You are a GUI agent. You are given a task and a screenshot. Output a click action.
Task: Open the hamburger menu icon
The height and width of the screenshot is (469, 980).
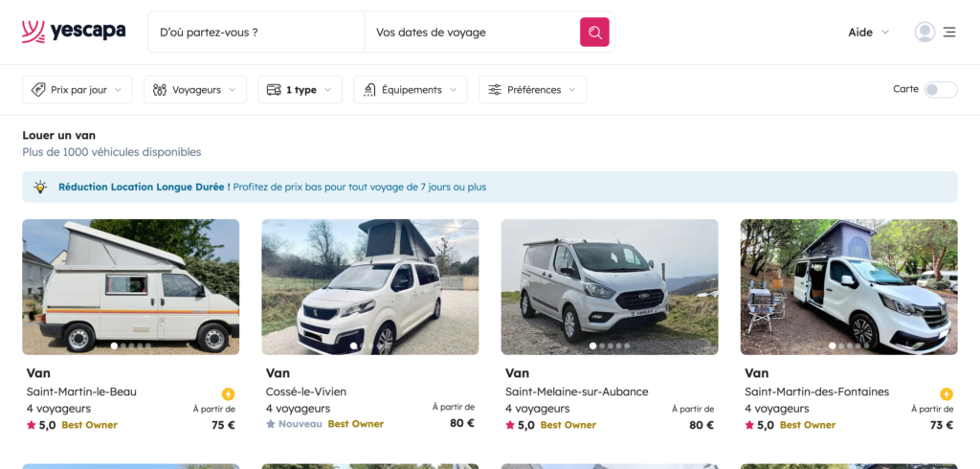949,32
